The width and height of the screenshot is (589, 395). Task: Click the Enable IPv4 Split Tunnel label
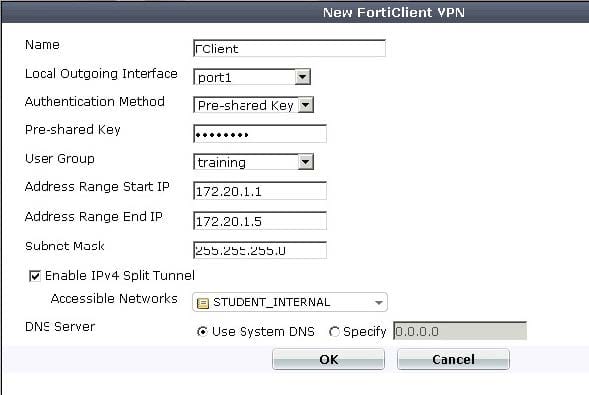pyautogui.click(x=120, y=276)
